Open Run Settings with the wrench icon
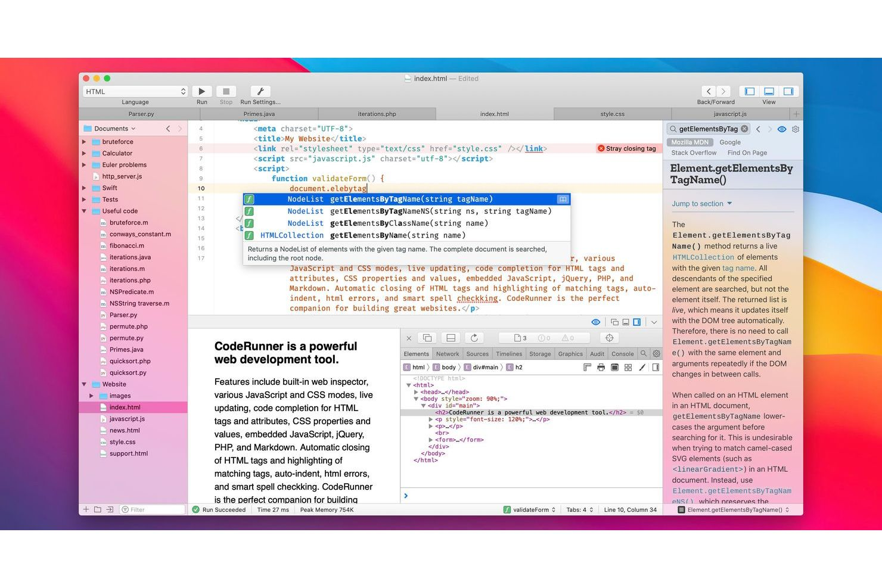The image size is (882, 588). pos(260,91)
